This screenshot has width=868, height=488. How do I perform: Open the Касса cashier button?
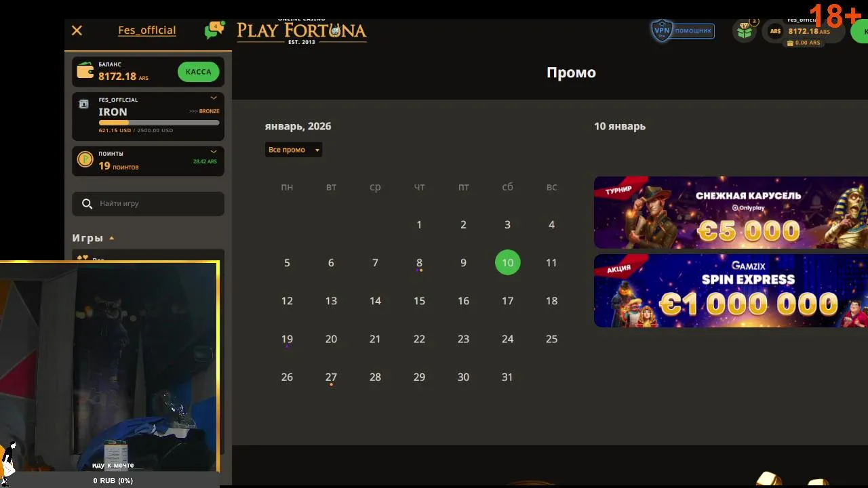pos(198,72)
